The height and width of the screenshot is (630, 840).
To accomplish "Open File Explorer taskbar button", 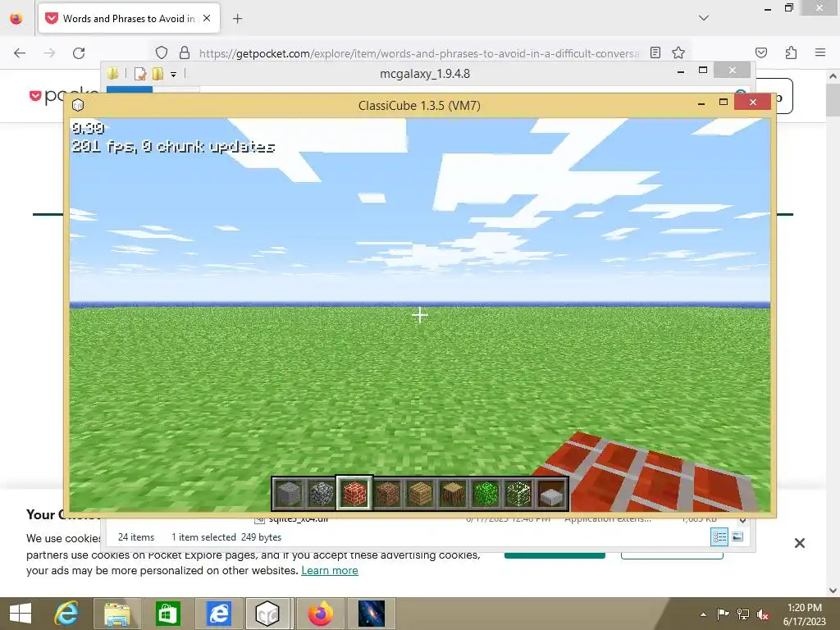I will (x=117, y=614).
